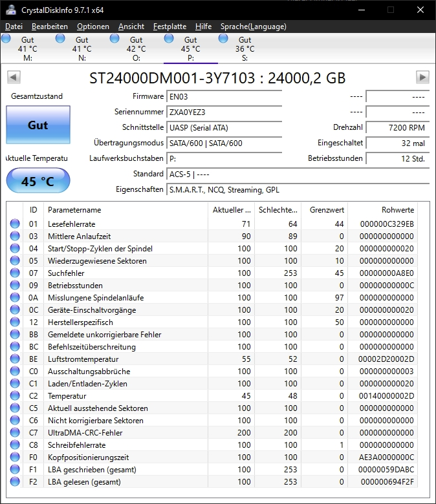Click the Eigenschaften field with S.M.A.R.T.

point(298,189)
